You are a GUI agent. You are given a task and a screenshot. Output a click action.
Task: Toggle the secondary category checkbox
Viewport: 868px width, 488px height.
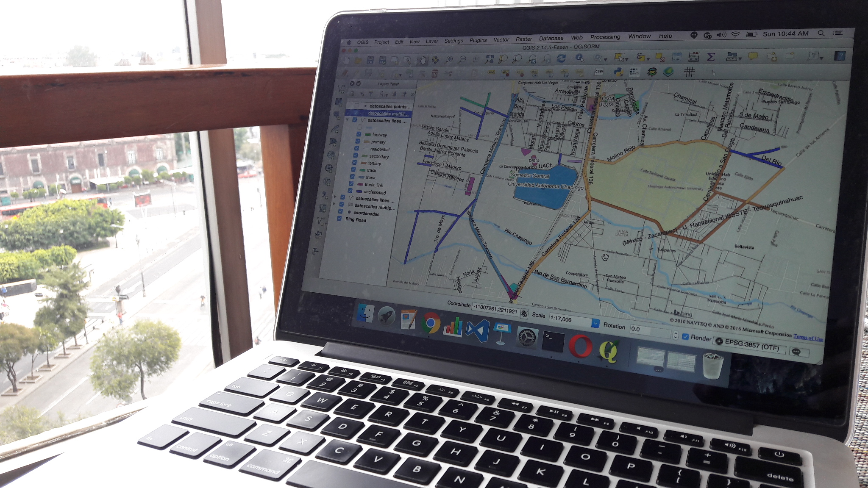[356, 155]
